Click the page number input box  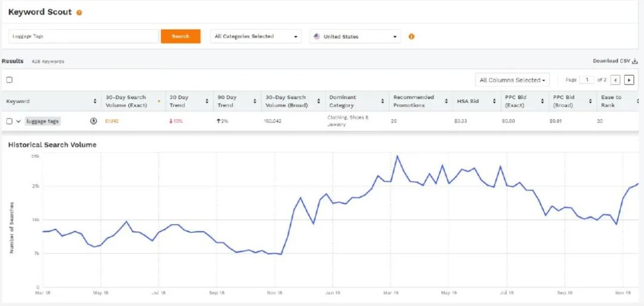[x=587, y=80]
